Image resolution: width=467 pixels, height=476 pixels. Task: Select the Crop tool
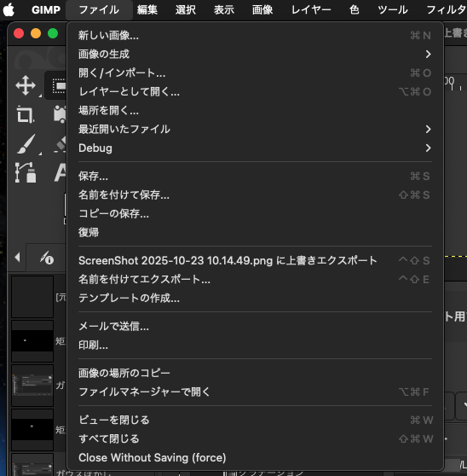[26, 114]
